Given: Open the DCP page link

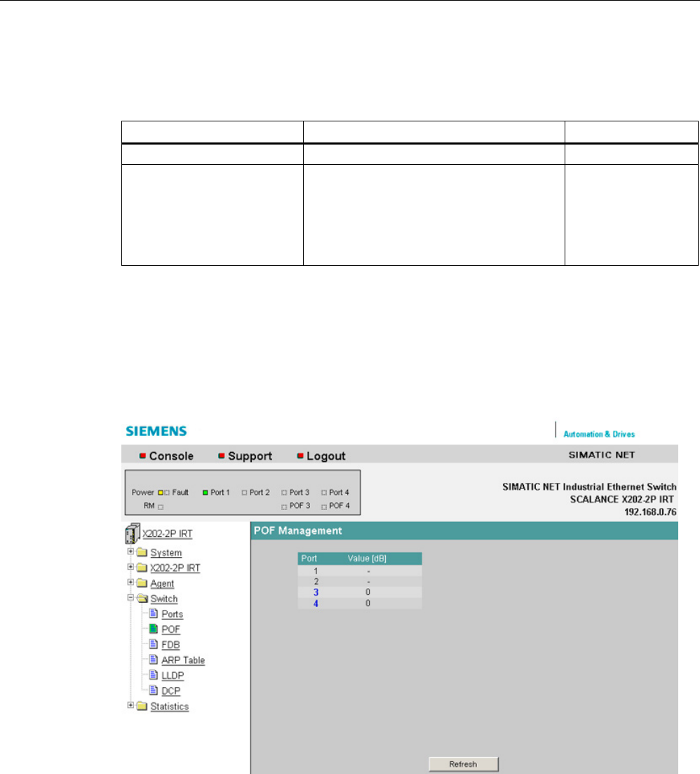Looking at the screenshot, I should tap(171, 690).
